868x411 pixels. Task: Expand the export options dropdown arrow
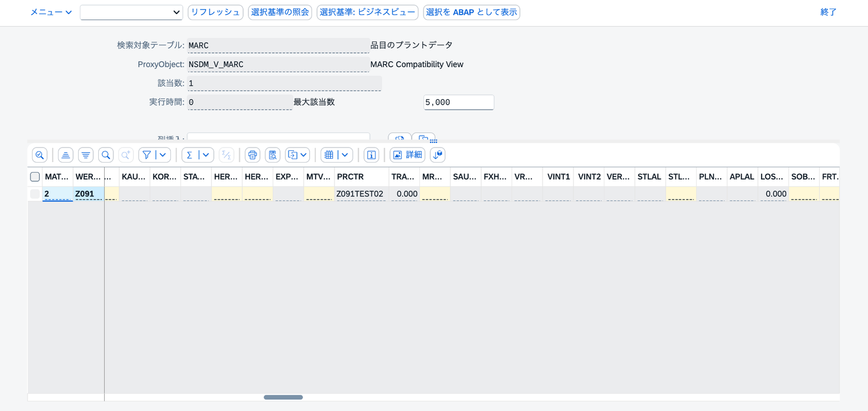304,155
